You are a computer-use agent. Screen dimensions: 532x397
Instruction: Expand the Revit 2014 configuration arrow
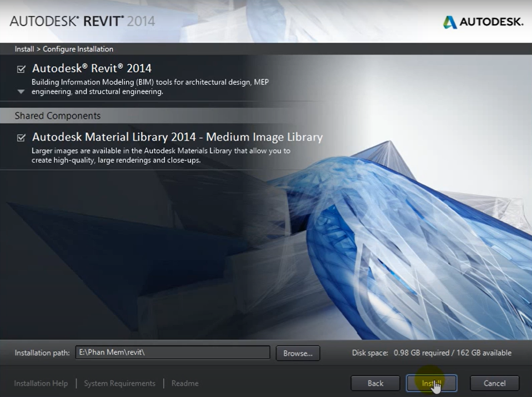pos(21,92)
